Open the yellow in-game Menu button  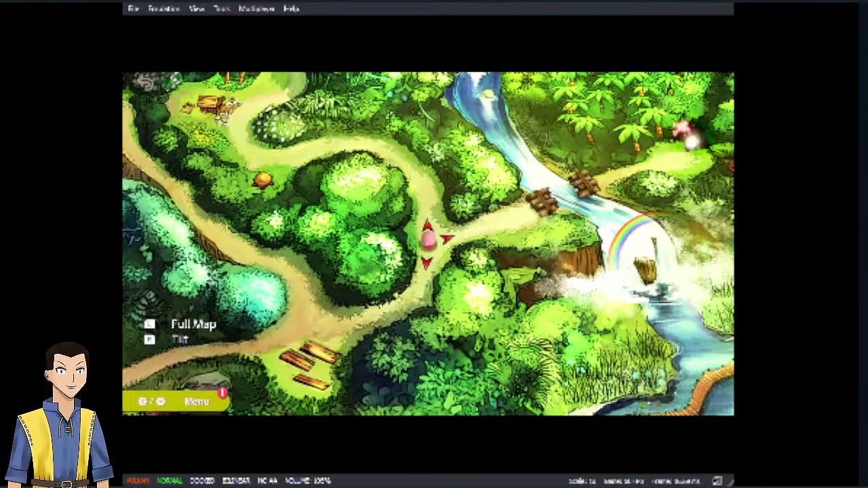pyautogui.click(x=176, y=401)
